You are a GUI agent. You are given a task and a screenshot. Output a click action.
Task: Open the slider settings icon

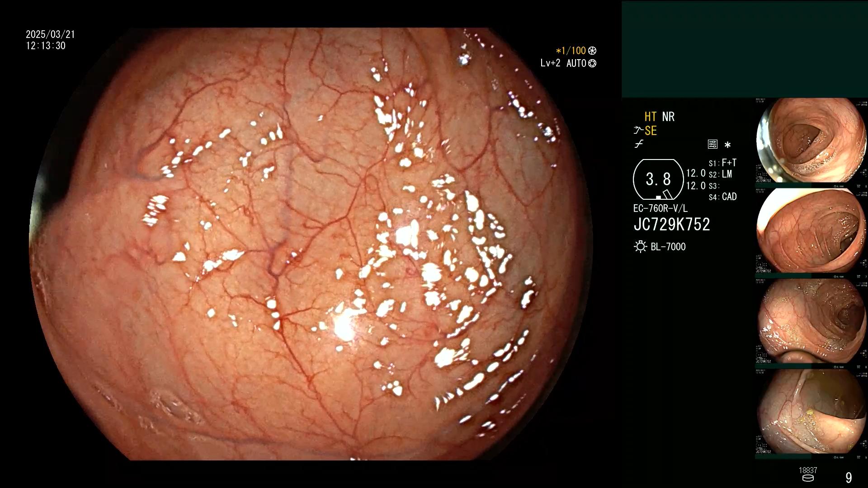[712, 145]
